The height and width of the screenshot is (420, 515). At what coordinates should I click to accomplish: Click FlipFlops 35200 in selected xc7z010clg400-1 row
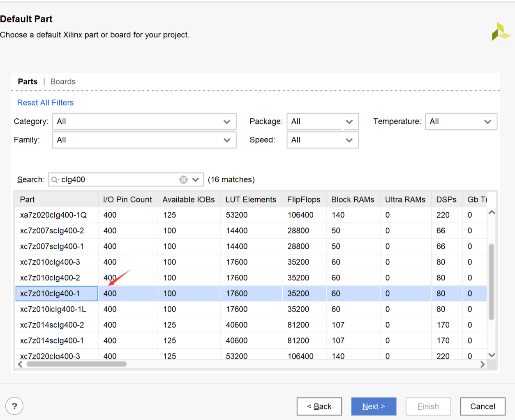[298, 294]
